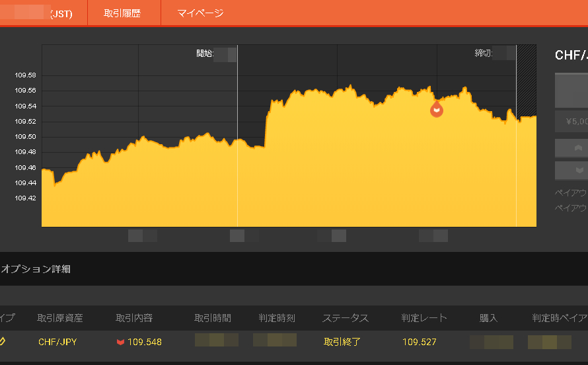Click the オプション詳細 section heading
588x365 pixels.
[36, 269]
